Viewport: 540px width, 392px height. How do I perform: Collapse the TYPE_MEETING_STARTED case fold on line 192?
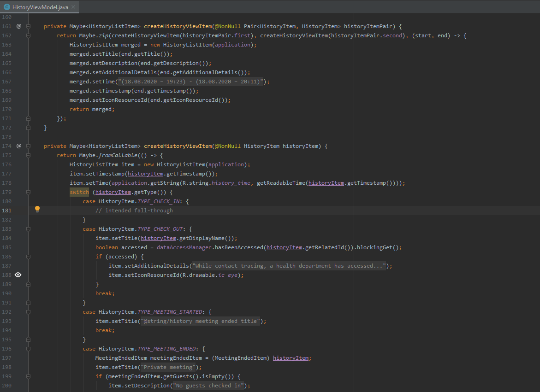click(x=28, y=312)
